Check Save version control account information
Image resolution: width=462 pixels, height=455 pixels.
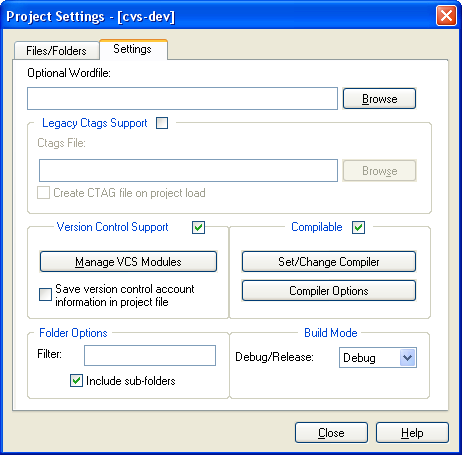point(45,295)
